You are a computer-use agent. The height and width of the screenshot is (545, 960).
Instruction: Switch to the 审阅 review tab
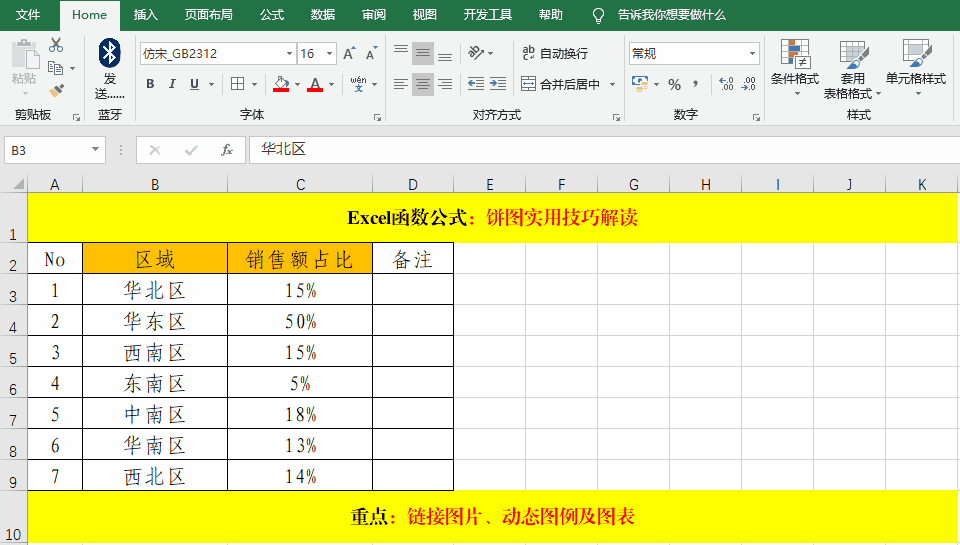click(373, 15)
